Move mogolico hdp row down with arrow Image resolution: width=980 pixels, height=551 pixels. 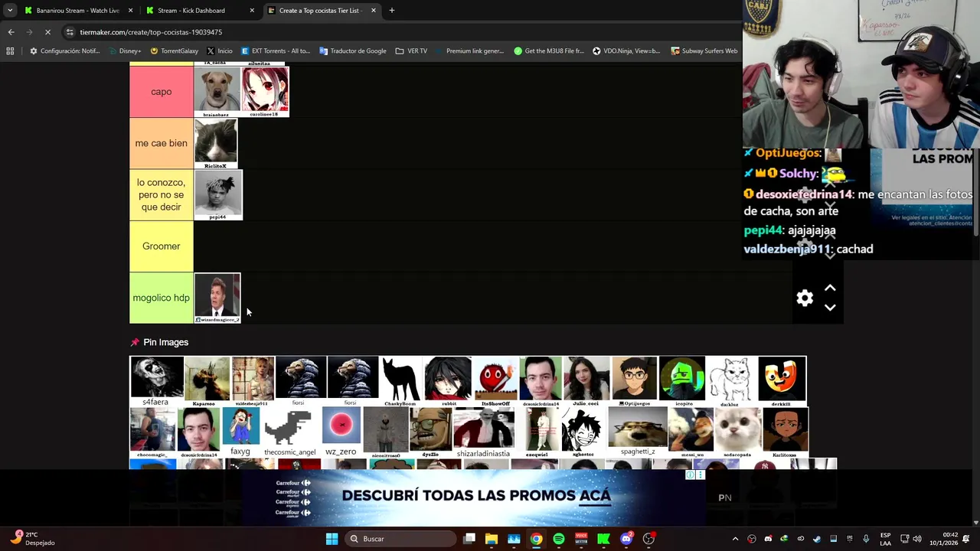tap(830, 308)
